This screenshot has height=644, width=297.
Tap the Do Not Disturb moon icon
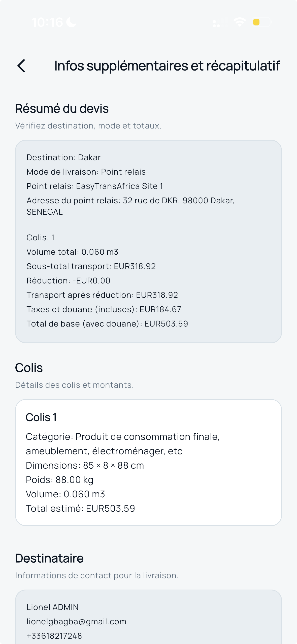tap(71, 22)
